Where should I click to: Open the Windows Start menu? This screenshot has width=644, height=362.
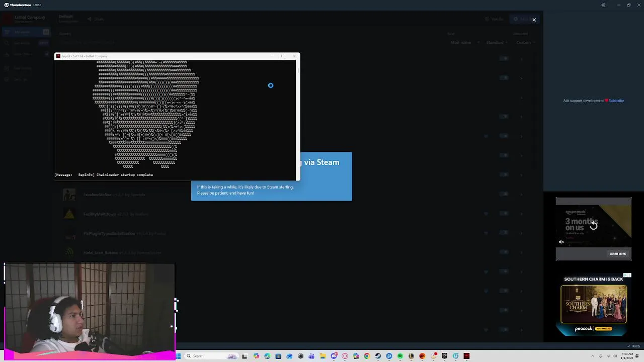pos(178,356)
